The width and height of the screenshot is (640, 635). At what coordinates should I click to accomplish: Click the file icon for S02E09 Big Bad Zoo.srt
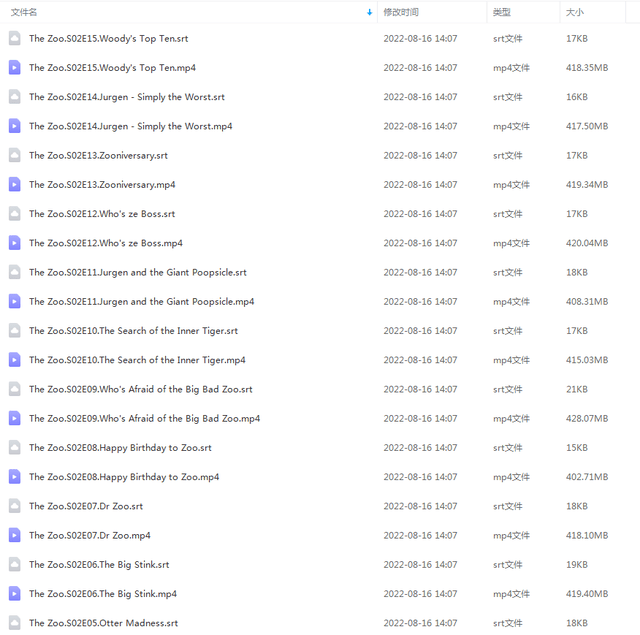click(15, 389)
